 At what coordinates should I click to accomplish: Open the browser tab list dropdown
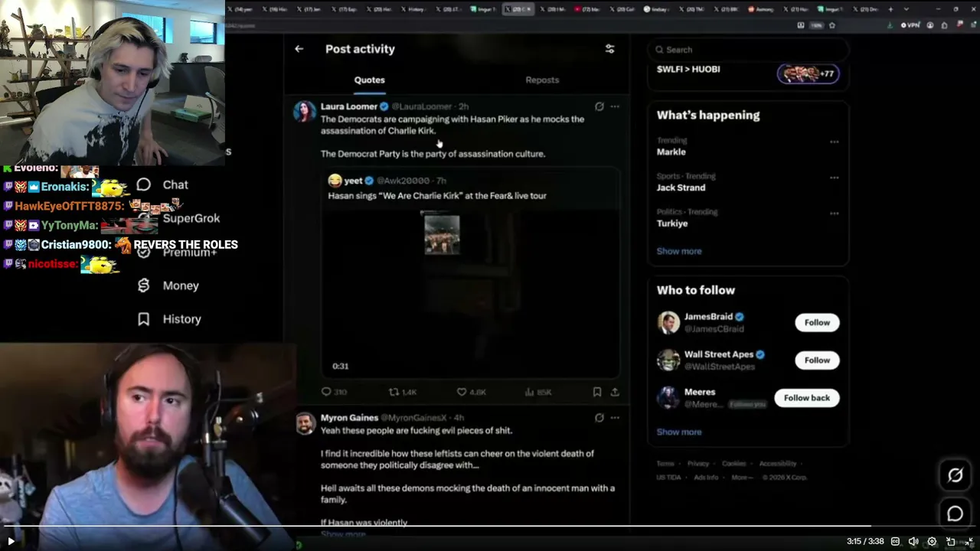point(906,9)
